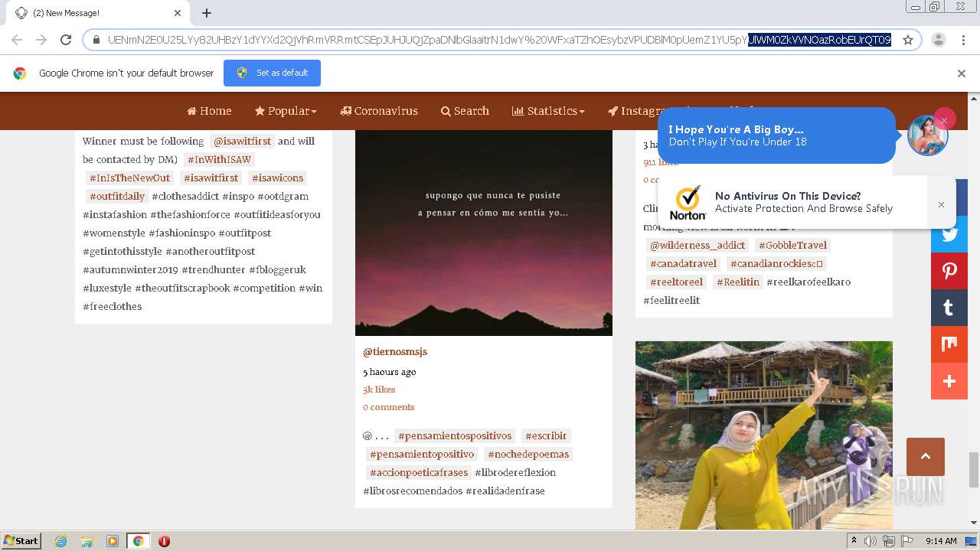This screenshot has width=980, height=551.
Task: Close the Norton antivirus notification
Action: pos(941,204)
